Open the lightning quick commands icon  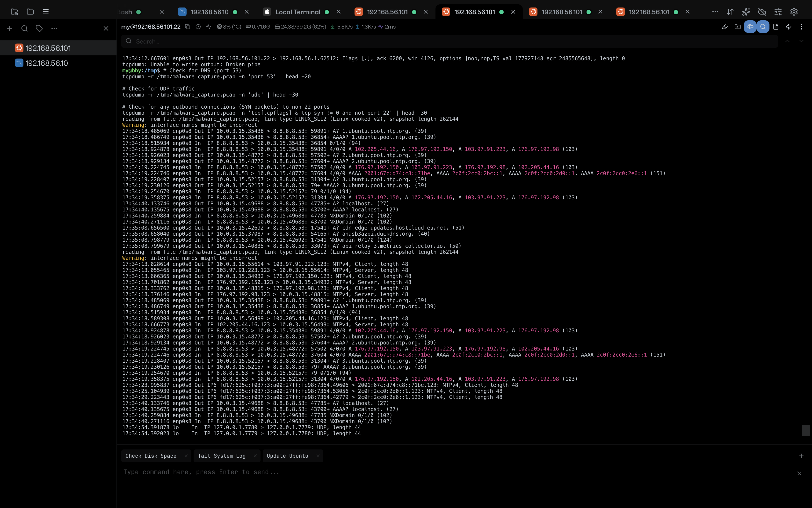[x=789, y=27]
